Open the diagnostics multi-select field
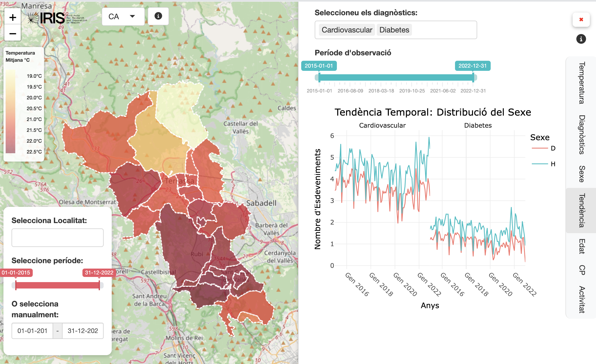This screenshot has height=364, width=596. tap(444, 30)
